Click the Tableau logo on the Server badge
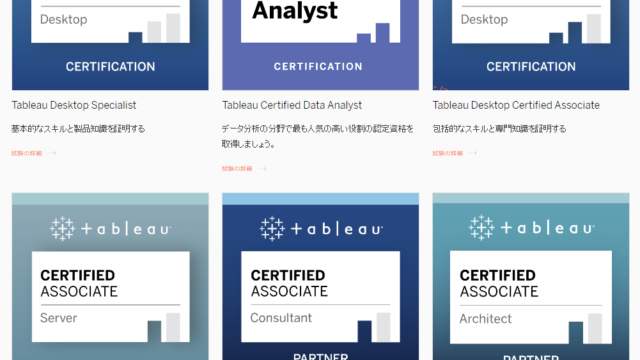Image resolution: width=640 pixels, height=360 pixels. click(110, 229)
